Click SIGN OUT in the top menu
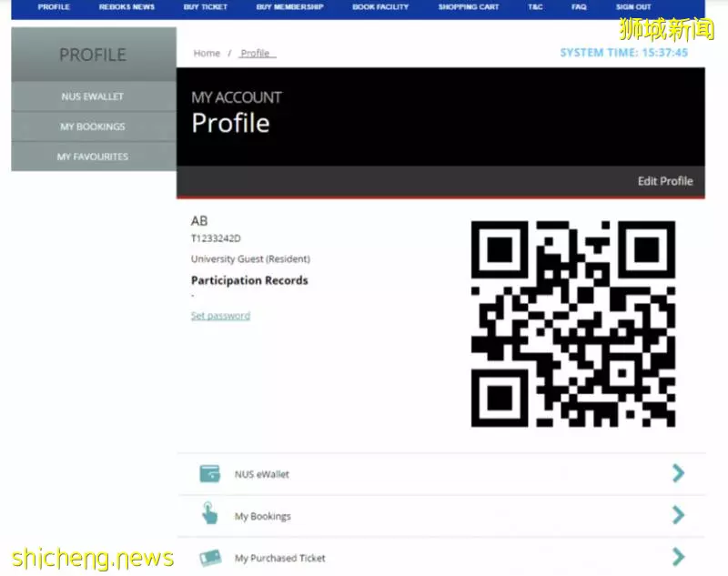The image size is (728, 576). tap(633, 7)
